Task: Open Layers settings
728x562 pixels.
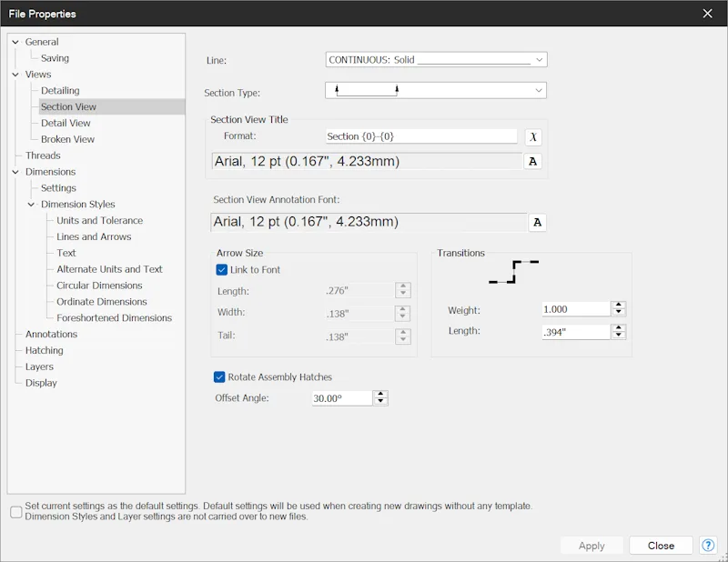Action: [x=39, y=366]
